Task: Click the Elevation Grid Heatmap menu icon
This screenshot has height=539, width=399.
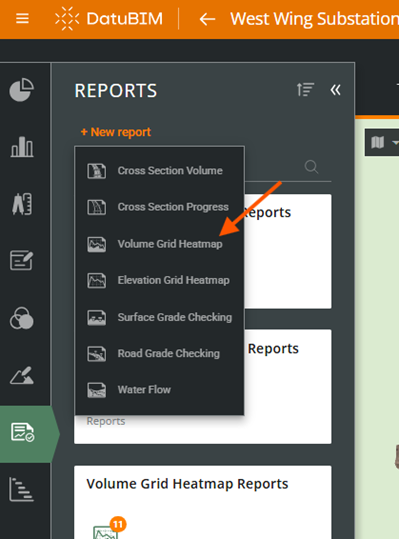Action: pyautogui.click(x=97, y=280)
